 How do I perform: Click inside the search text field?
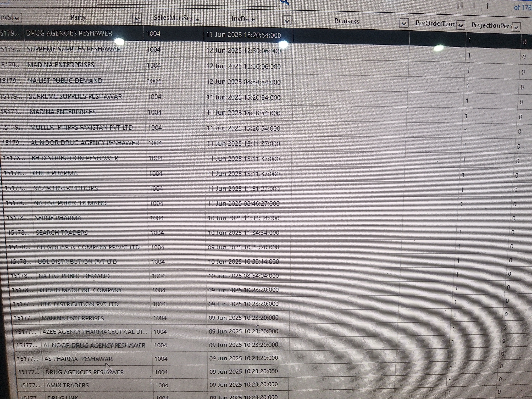(x=186, y=2)
